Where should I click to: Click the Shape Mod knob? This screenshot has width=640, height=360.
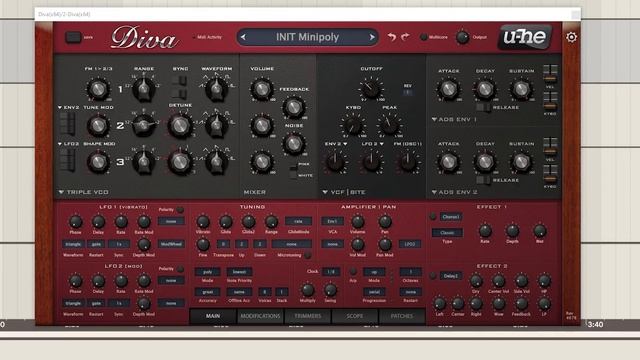pos(98,162)
